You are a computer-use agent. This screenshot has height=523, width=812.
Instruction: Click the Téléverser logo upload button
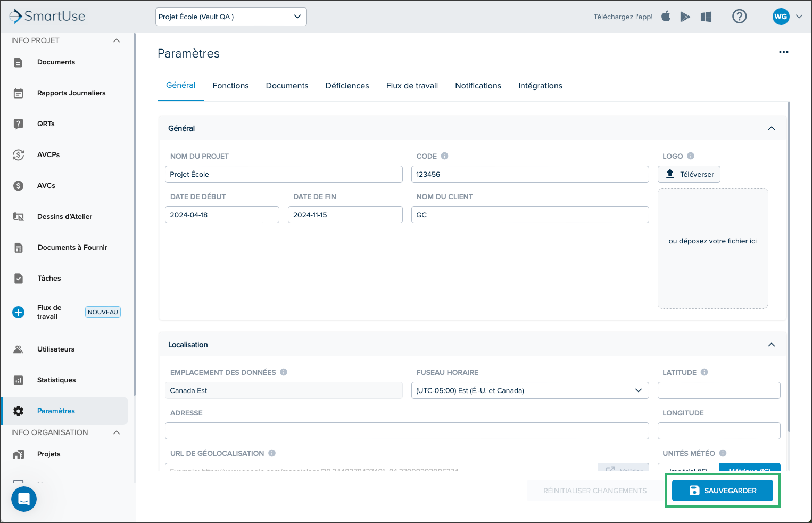click(689, 174)
